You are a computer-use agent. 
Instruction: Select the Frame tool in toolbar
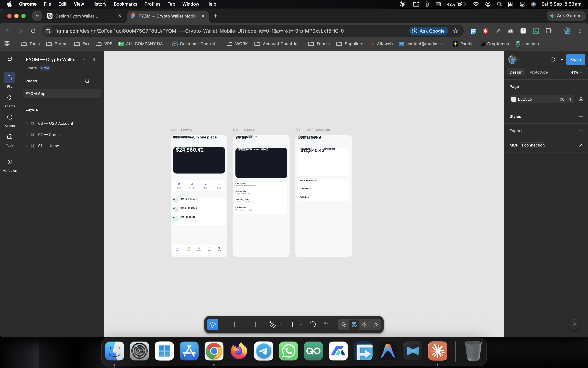pos(233,324)
